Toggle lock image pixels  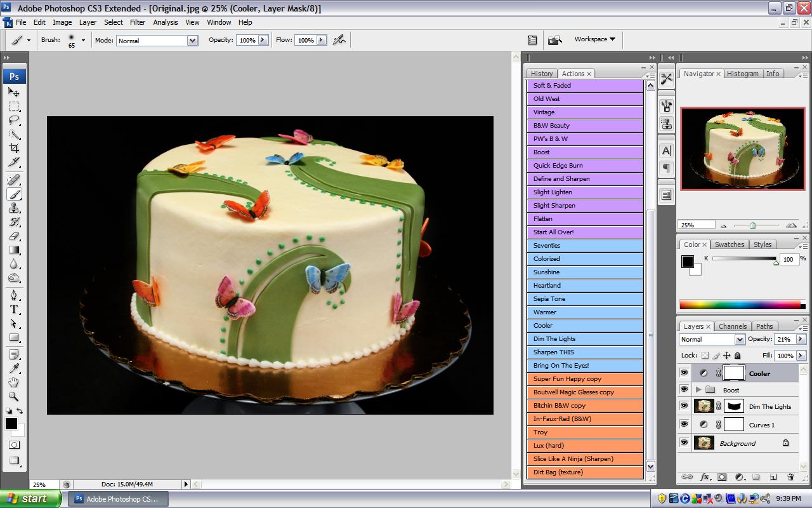(x=716, y=356)
